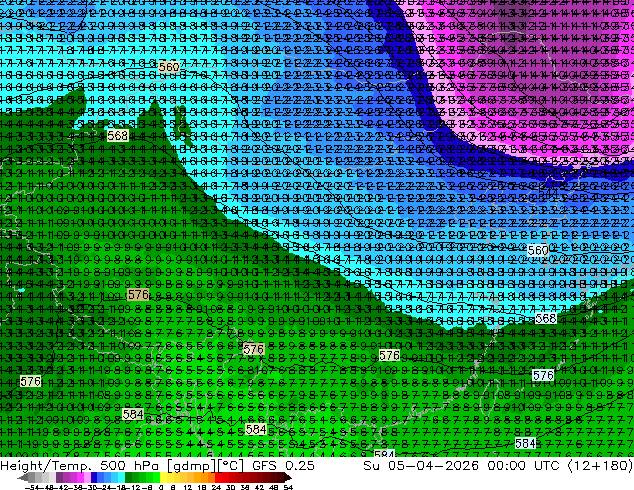The height and width of the screenshot is (490, 634).
Task: Click the 'Su' weekday text
Action: pos(371,466)
